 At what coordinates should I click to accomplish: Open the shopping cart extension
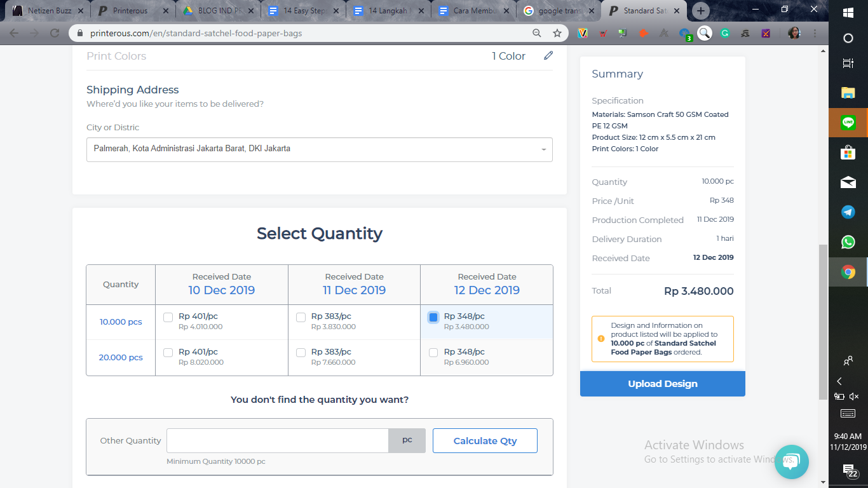[603, 33]
